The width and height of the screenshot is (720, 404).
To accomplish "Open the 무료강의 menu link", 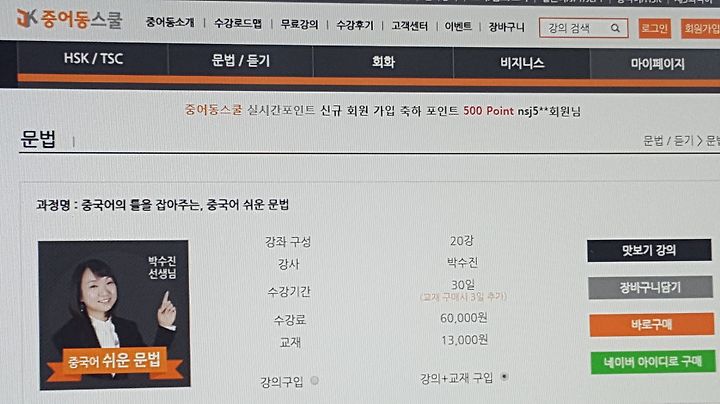I will [299, 24].
